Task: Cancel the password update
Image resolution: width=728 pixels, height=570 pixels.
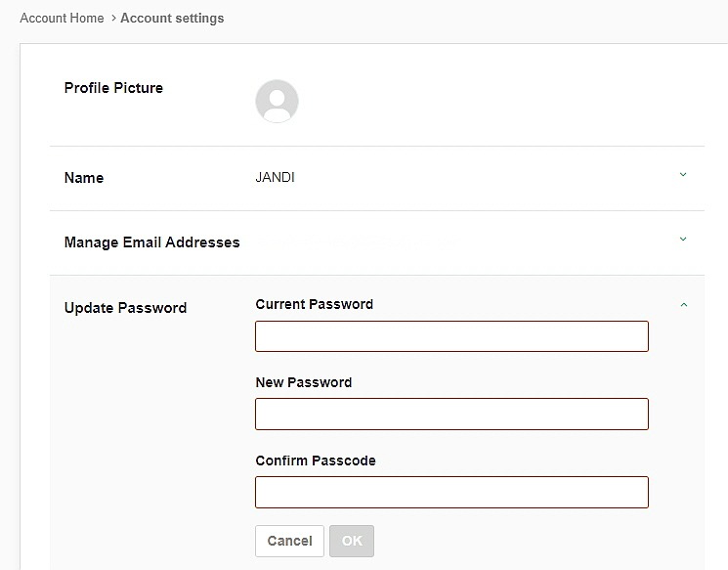Action: pos(289,541)
